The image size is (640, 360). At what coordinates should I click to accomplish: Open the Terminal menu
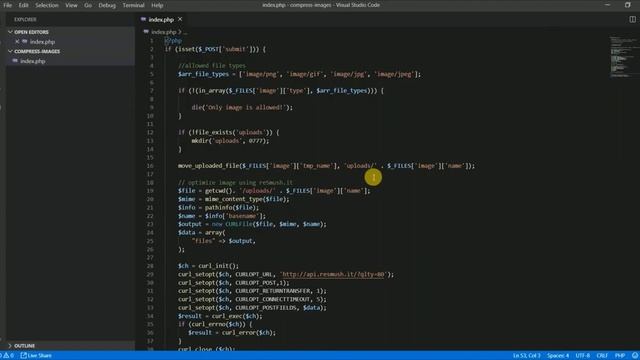(133, 5)
